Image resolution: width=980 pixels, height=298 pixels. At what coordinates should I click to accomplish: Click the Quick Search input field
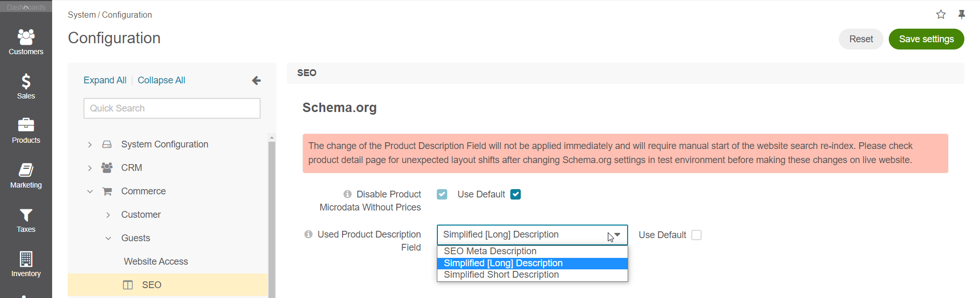pos(172,108)
